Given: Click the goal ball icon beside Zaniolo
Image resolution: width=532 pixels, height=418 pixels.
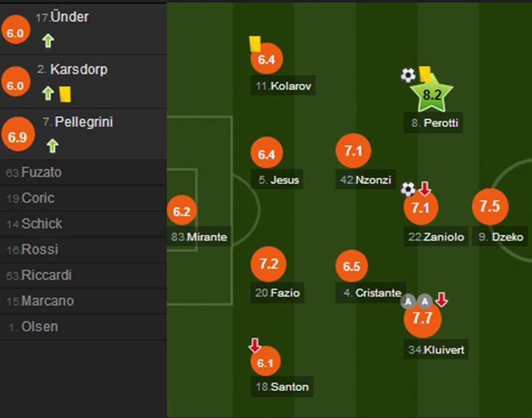Looking at the screenshot, I should pos(408,189).
